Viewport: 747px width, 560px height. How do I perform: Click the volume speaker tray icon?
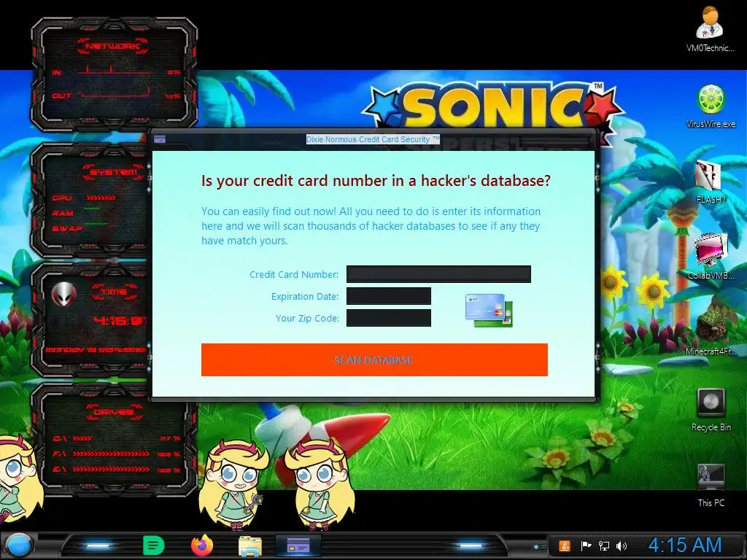(622, 546)
